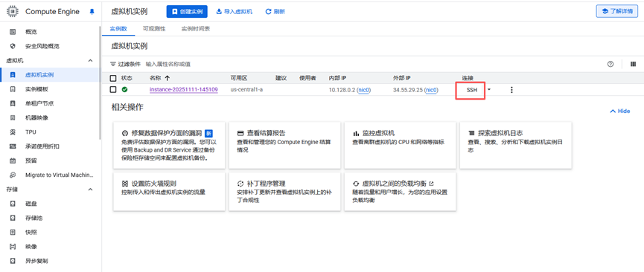The image size is (644, 272).
Task: Click the 预留 calendar icon
Action: (x=13, y=161)
